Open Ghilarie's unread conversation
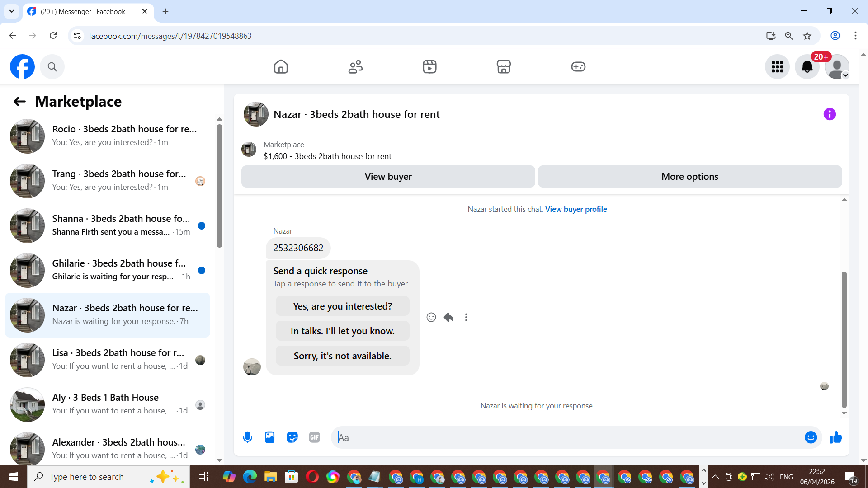The width and height of the screenshot is (868, 488). pyautogui.click(x=108, y=270)
